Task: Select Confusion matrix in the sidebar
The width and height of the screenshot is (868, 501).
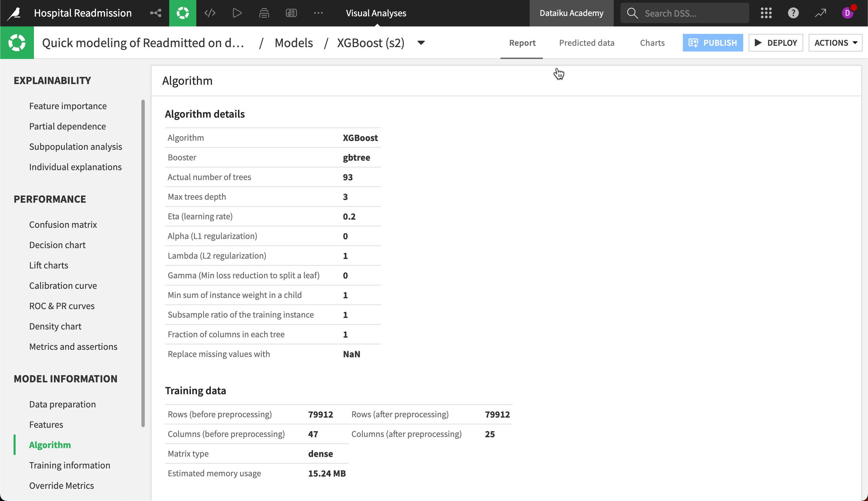Action: pyautogui.click(x=63, y=224)
